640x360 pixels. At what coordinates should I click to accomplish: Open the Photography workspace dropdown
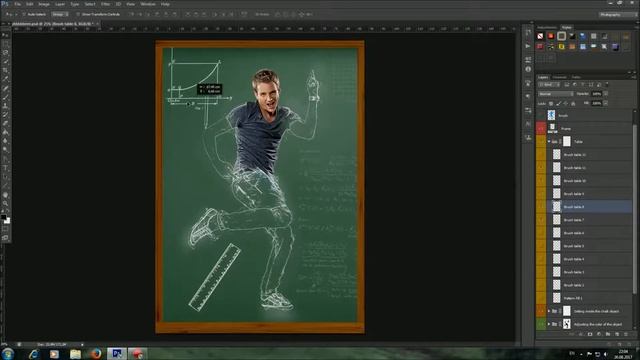(617, 14)
